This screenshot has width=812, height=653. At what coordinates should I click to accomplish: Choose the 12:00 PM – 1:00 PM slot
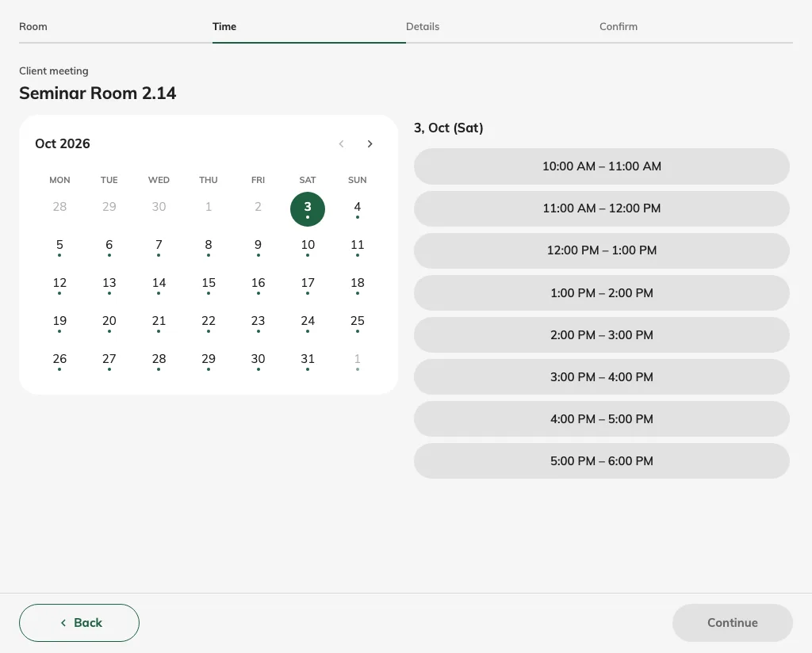pos(602,250)
